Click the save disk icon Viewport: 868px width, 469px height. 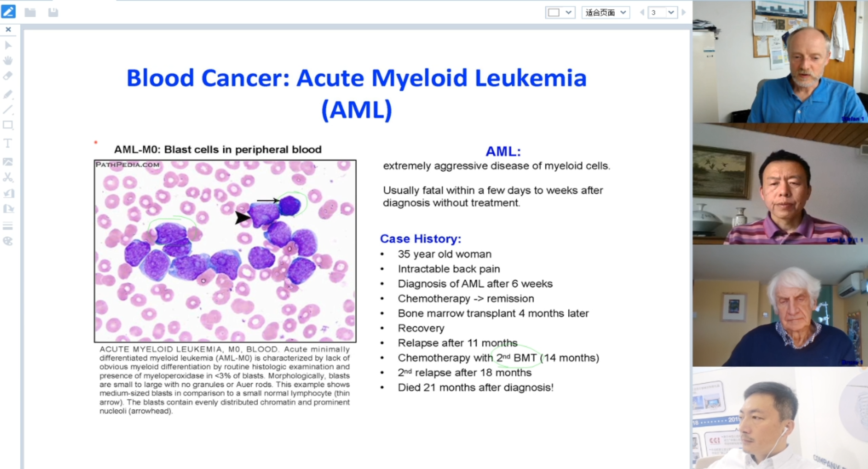tap(53, 12)
